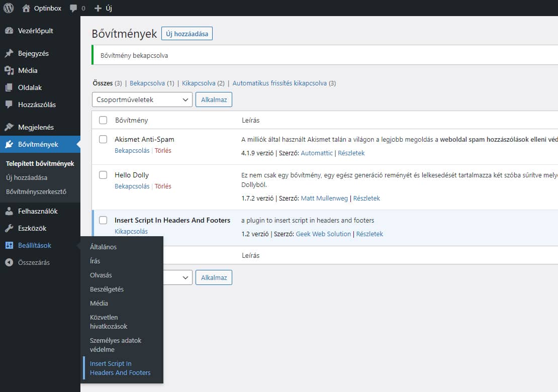Open Bejegyzés via its pushpin icon
The width and height of the screenshot is (558, 392).
[x=9, y=53]
